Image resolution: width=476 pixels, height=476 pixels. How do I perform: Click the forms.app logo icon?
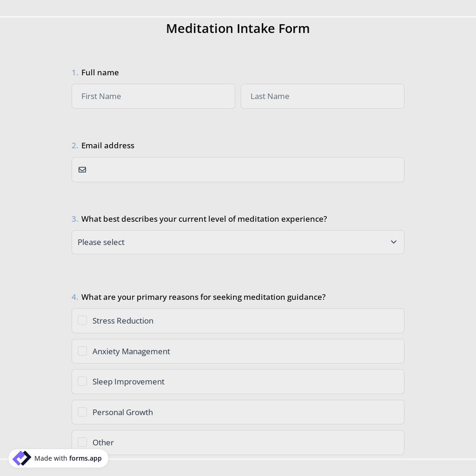[21, 458]
